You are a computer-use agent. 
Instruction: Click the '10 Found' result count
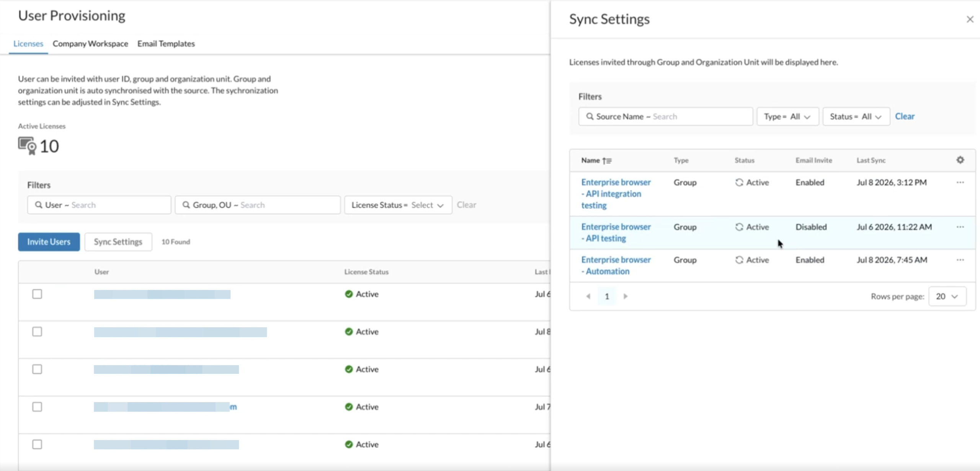[x=176, y=242]
